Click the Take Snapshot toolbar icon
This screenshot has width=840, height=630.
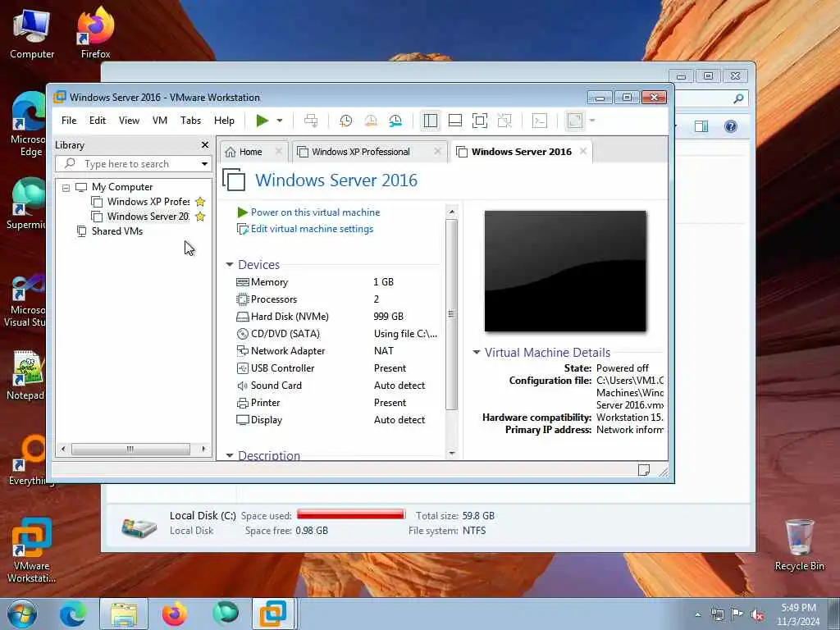point(346,121)
